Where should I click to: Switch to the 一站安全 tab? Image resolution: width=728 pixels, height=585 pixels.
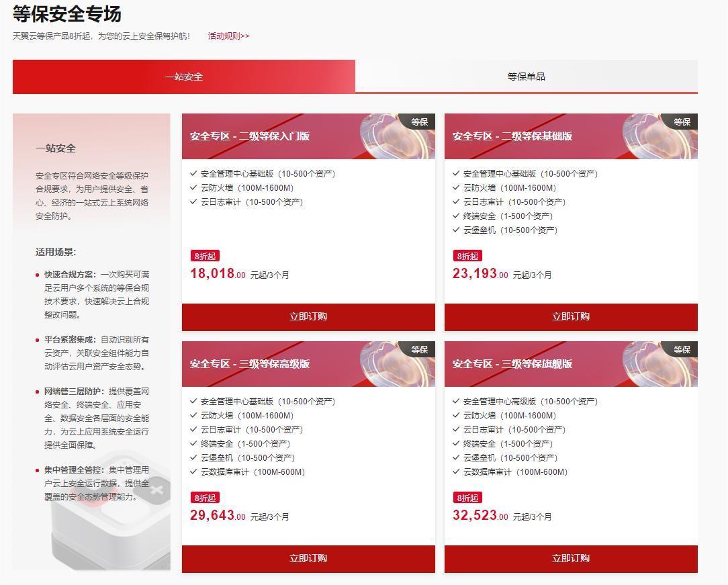point(184,77)
